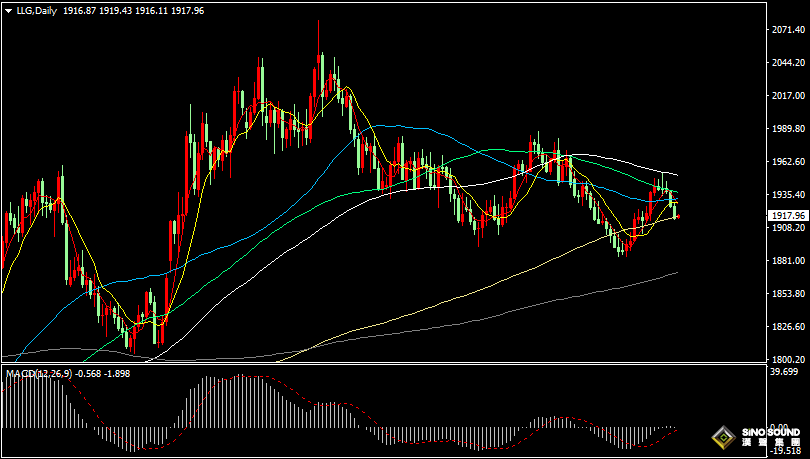Image resolution: width=810 pixels, height=459 pixels.
Task: Click the 2017.00 price axis label
Action: [x=789, y=96]
